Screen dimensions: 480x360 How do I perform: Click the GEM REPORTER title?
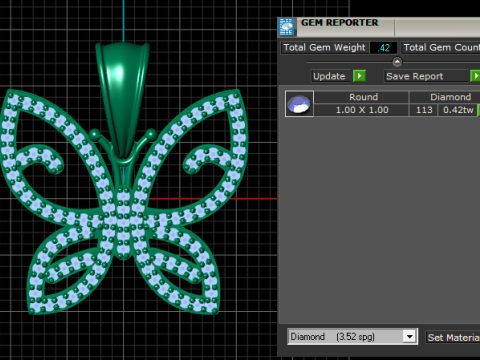[x=339, y=23]
